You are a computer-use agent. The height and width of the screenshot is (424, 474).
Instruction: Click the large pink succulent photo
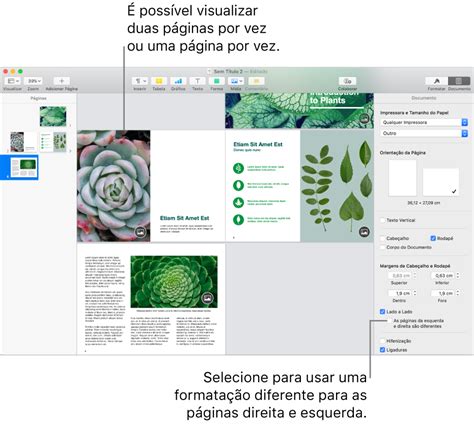pos(114,186)
